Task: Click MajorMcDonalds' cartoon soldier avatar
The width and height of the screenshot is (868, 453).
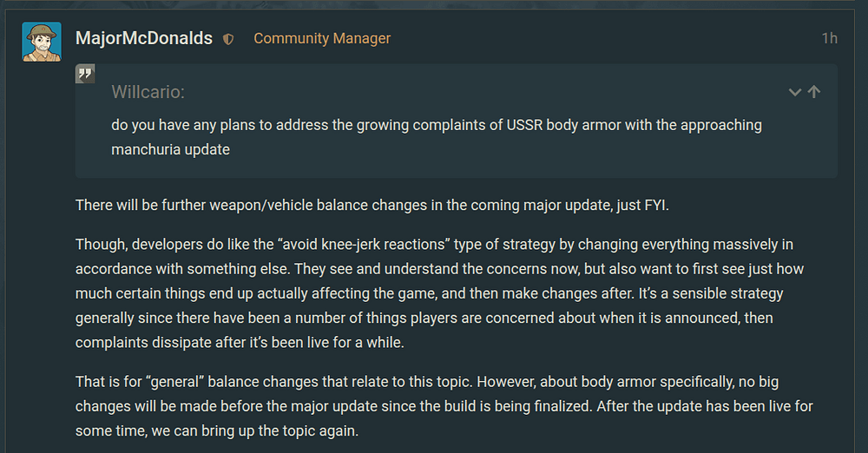Action: (x=42, y=43)
